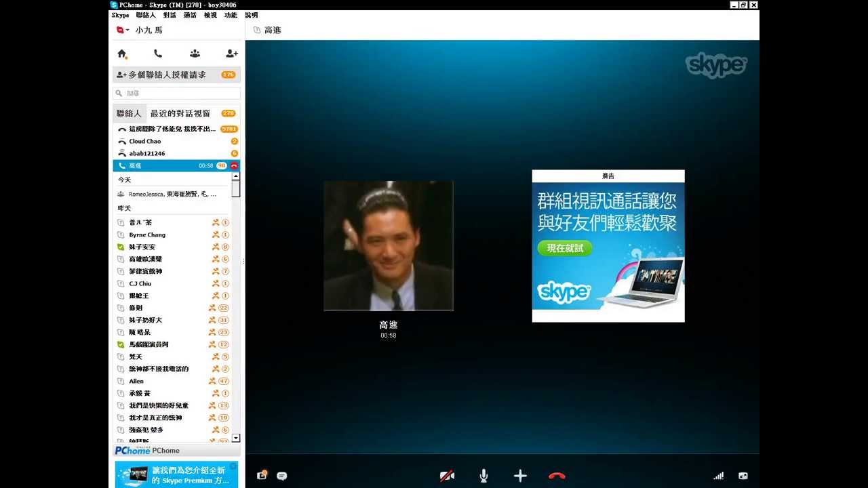Select the Cloud Chao conversation
Screen dimensions: 868x488
(x=176, y=141)
